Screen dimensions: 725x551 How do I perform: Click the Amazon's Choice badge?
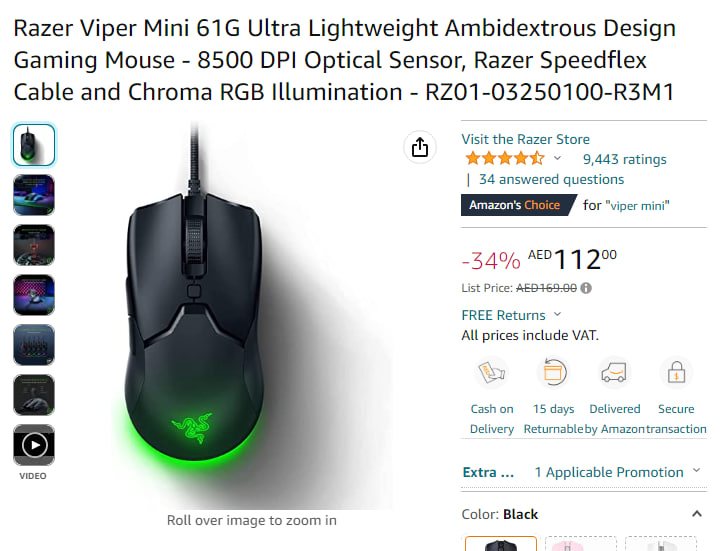click(x=519, y=205)
